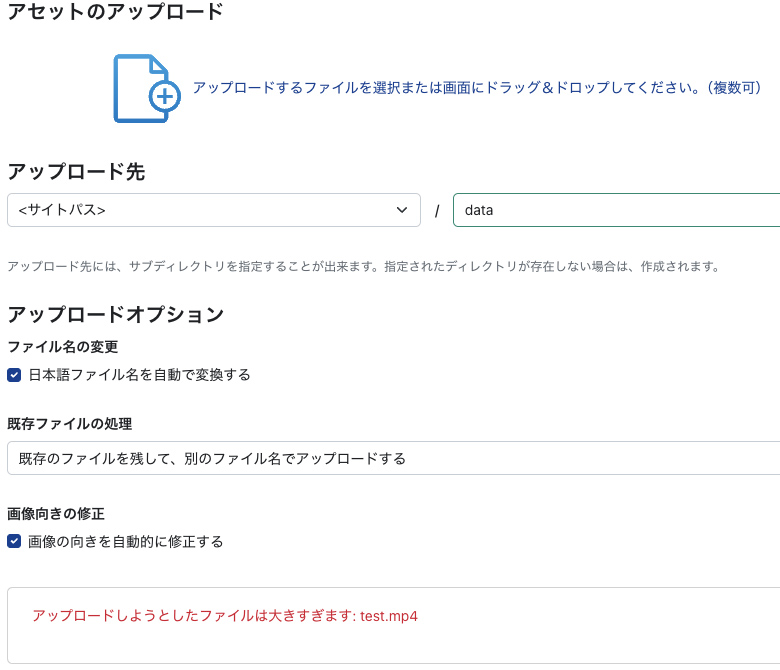
Task: Disable the 画像の向きを自動的に修正する checkbox
Action: tap(14, 541)
